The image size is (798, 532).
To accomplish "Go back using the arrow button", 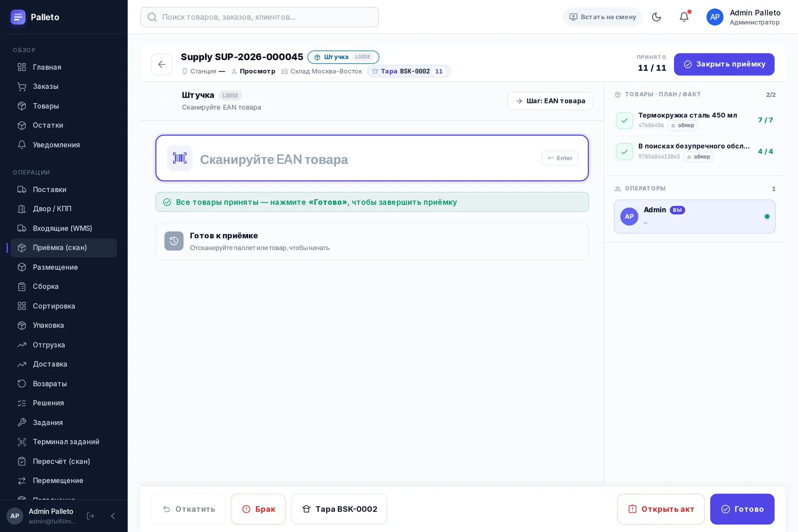I will [x=162, y=64].
